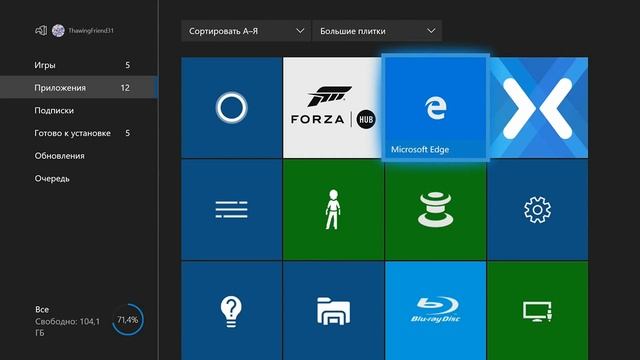This screenshot has width=640, height=360.
Task: Launch the Blu-ray Disc player tile
Action: (x=436, y=311)
